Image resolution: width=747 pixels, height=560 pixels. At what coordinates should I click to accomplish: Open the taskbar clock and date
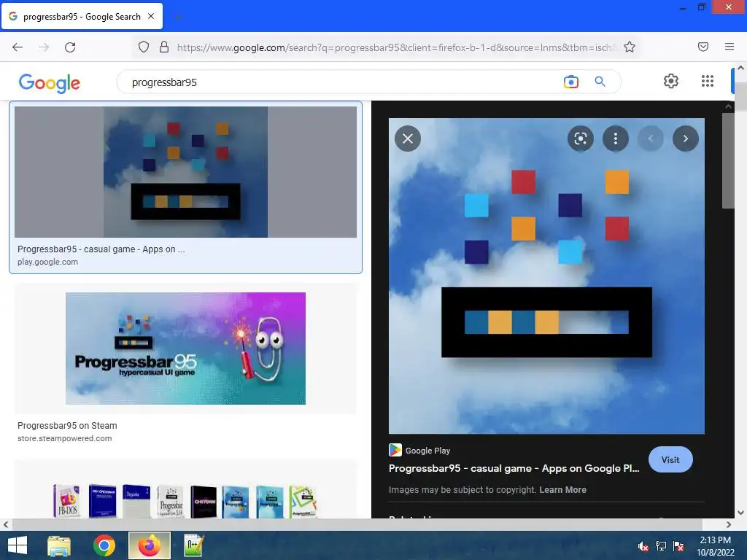point(716,546)
